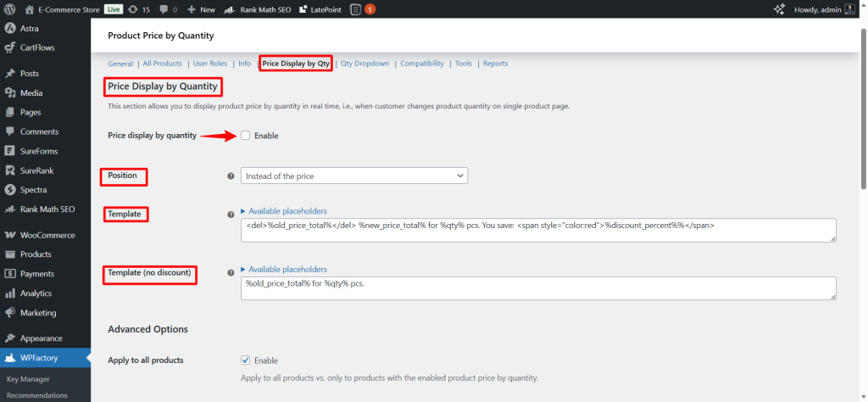Click the WordPress logo icon in admin bar
This screenshot has height=402, width=868.
(10, 9)
